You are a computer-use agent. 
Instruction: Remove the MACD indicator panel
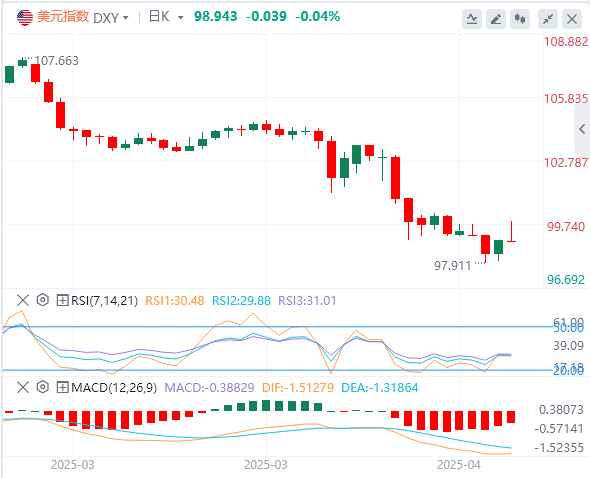23,387
